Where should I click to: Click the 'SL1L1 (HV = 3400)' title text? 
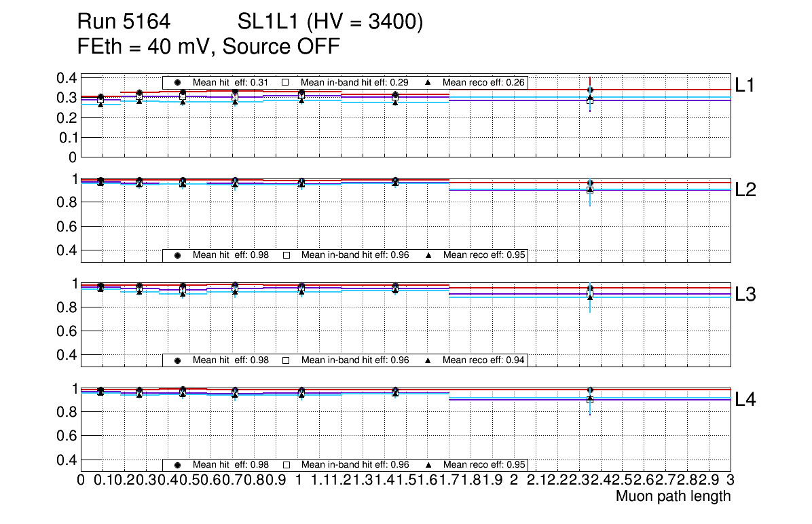coord(331,22)
